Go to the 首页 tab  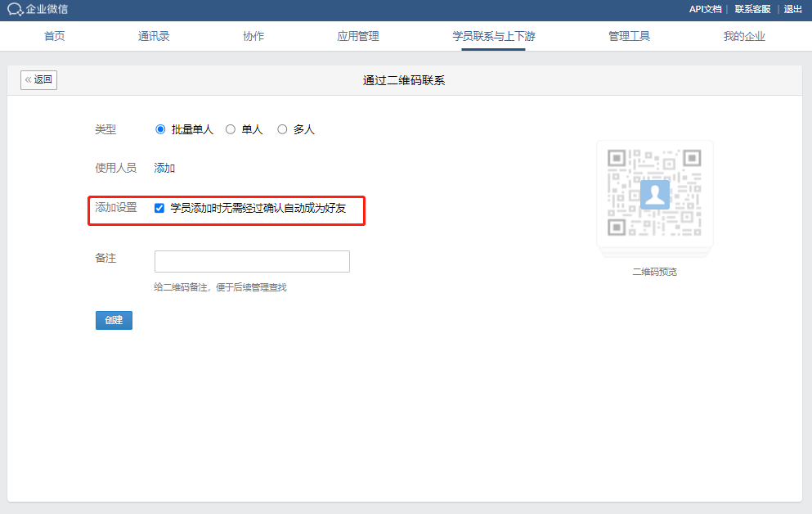tap(54, 36)
